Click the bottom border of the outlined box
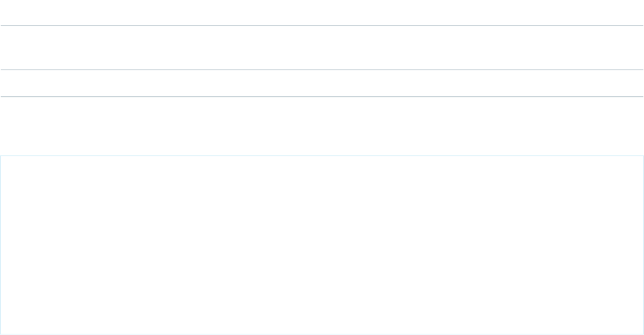Screen dimensions: 644x335 pos(322,334)
